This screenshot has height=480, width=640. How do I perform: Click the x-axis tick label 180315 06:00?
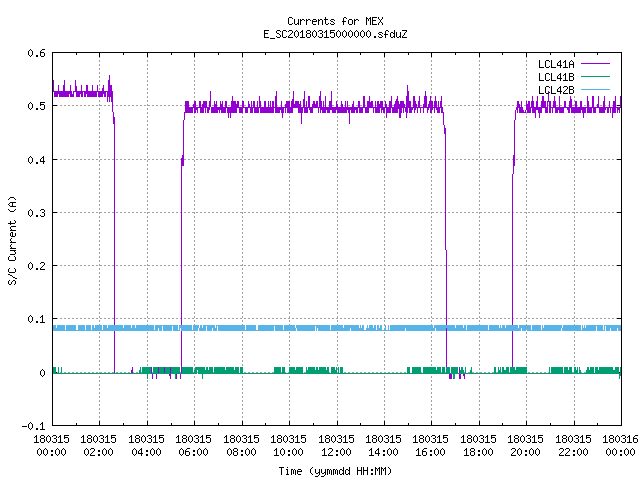193,445
